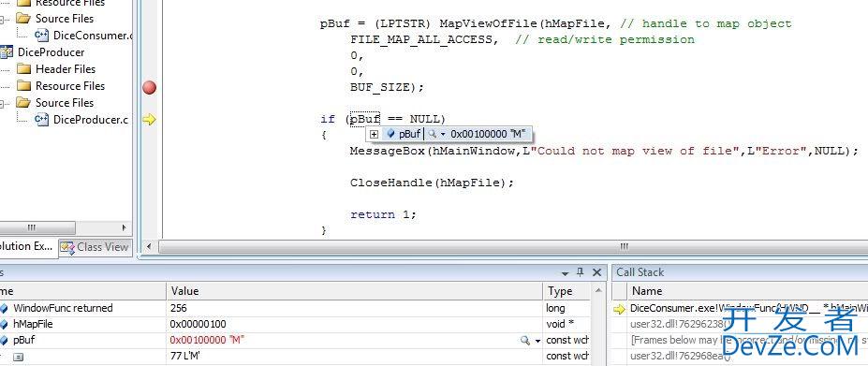The image size is (868, 366).
Task: Click the value 77 L'M' row
Action: coord(184,356)
